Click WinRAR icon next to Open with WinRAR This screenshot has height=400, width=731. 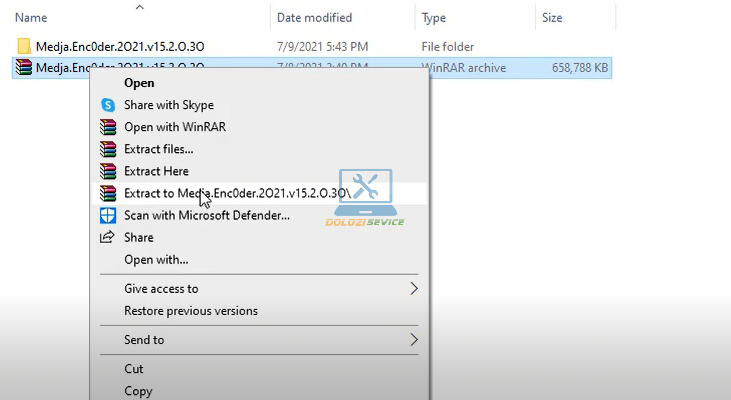pyautogui.click(x=108, y=127)
